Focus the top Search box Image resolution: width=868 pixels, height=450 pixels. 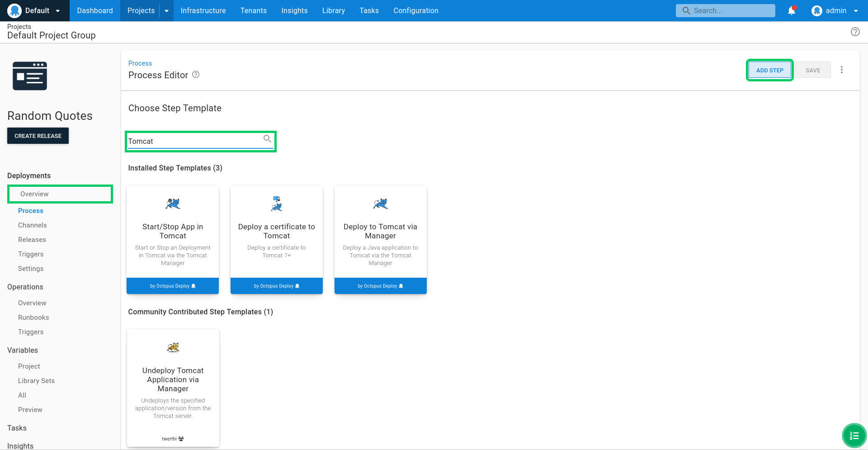click(725, 10)
